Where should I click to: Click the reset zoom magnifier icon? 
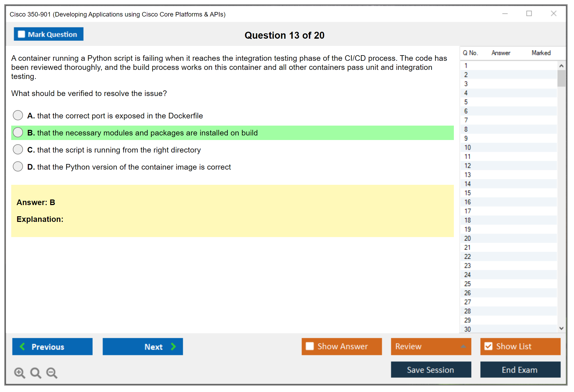point(36,373)
